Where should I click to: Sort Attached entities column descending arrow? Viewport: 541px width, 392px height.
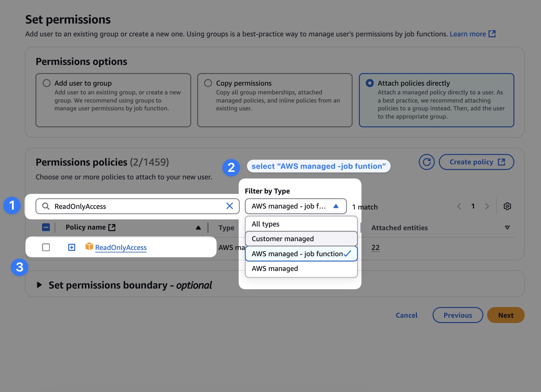(507, 228)
